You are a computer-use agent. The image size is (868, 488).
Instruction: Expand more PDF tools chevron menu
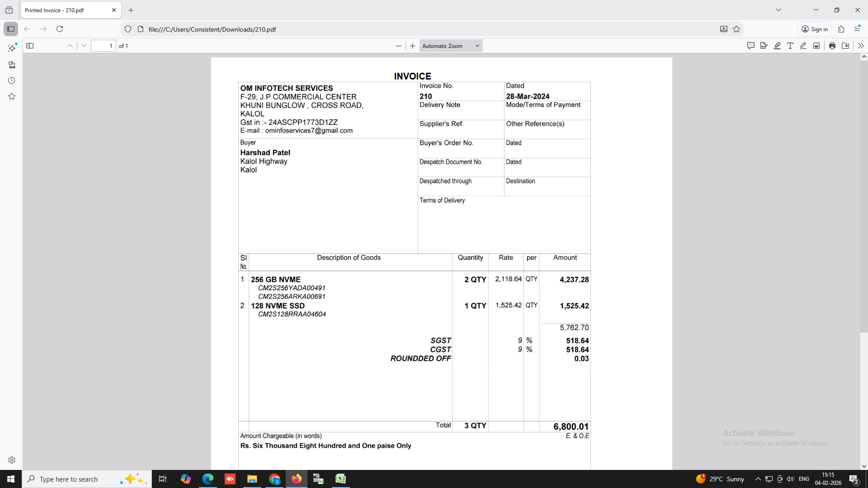click(861, 46)
